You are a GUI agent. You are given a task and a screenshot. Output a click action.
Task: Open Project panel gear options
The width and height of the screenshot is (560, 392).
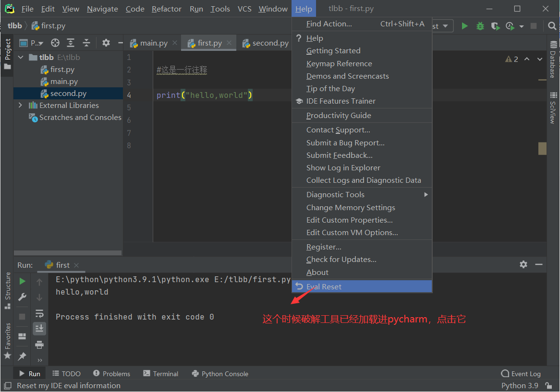[106, 43]
